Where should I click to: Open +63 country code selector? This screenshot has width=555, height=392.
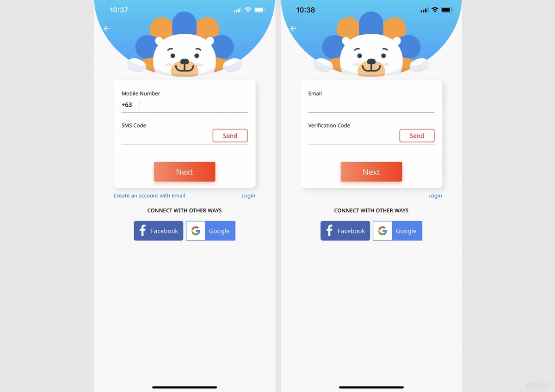pos(127,105)
